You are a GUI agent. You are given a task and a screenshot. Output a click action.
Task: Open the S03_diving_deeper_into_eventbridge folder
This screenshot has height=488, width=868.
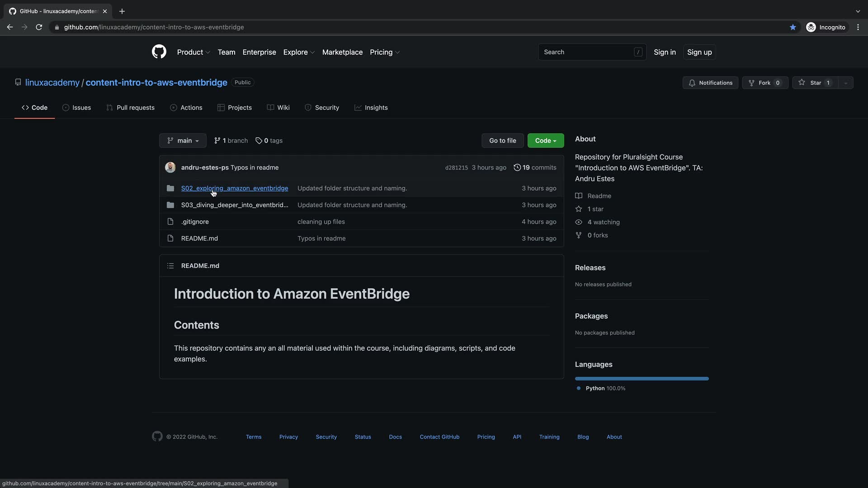click(x=234, y=205)
